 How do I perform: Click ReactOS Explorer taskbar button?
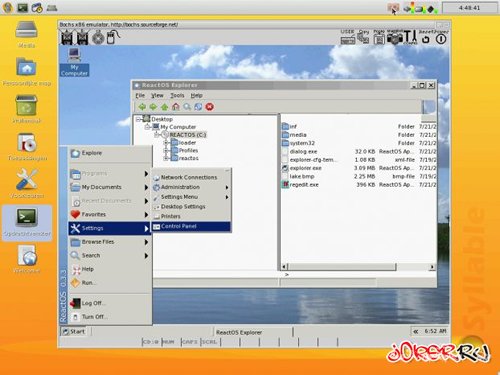click(x=253, y=332)
